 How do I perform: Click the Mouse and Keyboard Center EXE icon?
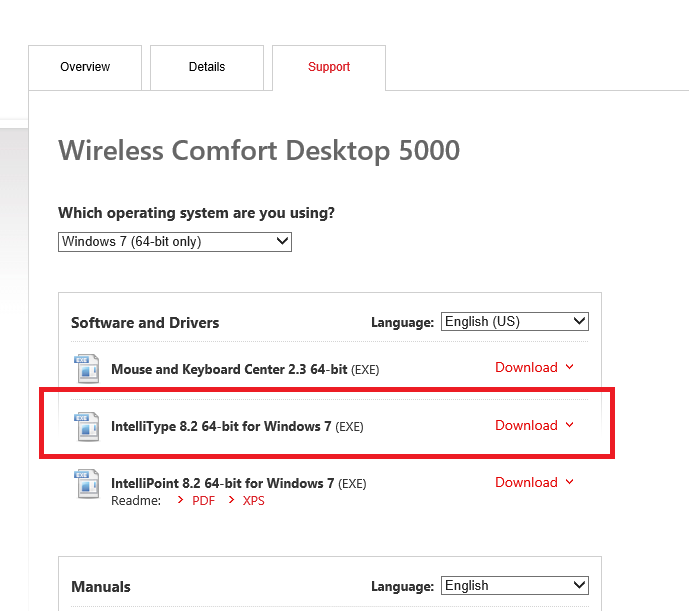pyautogui.click(x=87, y=368)
